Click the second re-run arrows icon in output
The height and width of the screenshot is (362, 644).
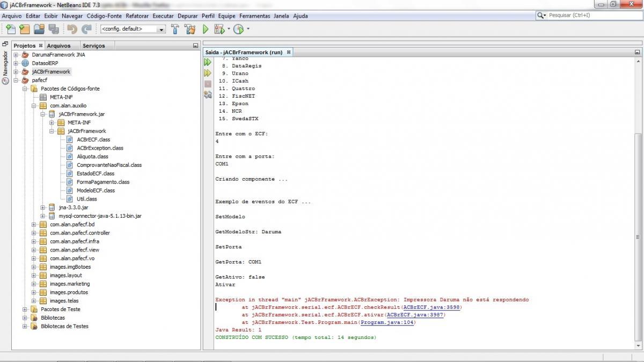[x=208, y=73]
